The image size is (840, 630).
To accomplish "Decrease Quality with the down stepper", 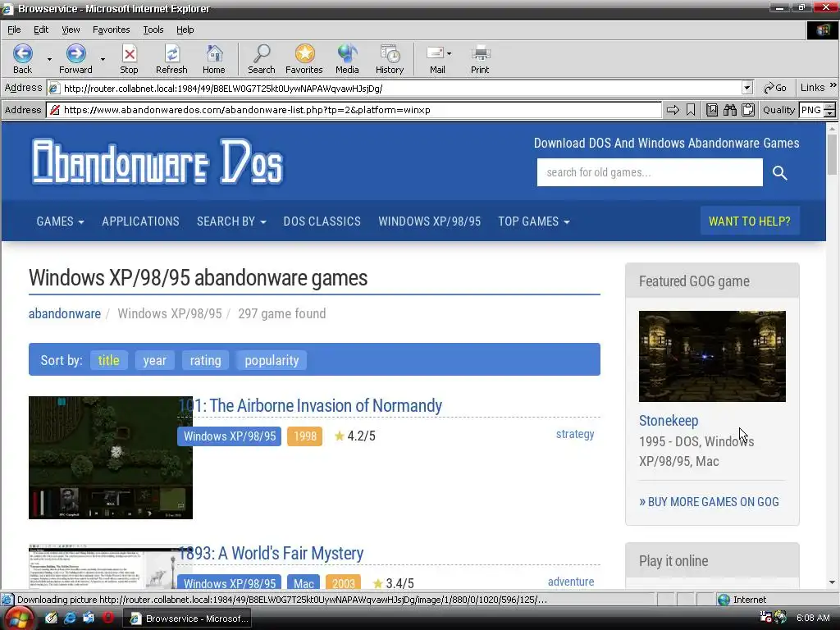I will point(830,113).
